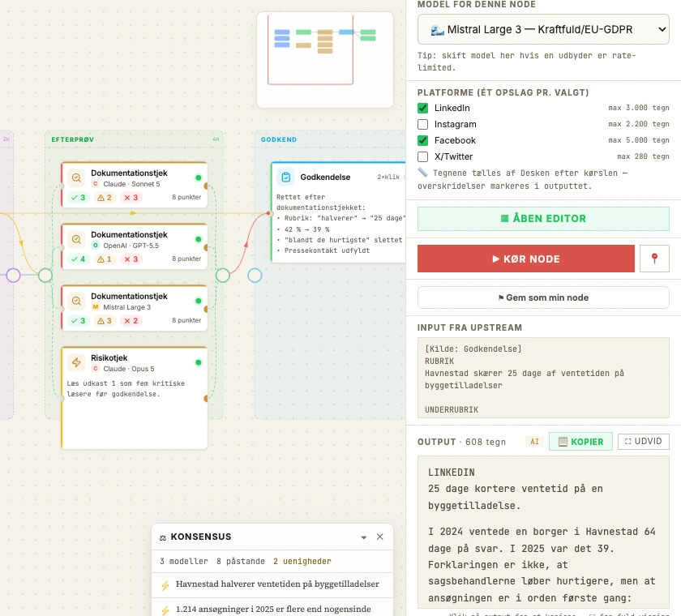
Task: Select the claim 'Havnestad halverer ventetiden på byggetilladelser'
Action: (x=277, y=584)
